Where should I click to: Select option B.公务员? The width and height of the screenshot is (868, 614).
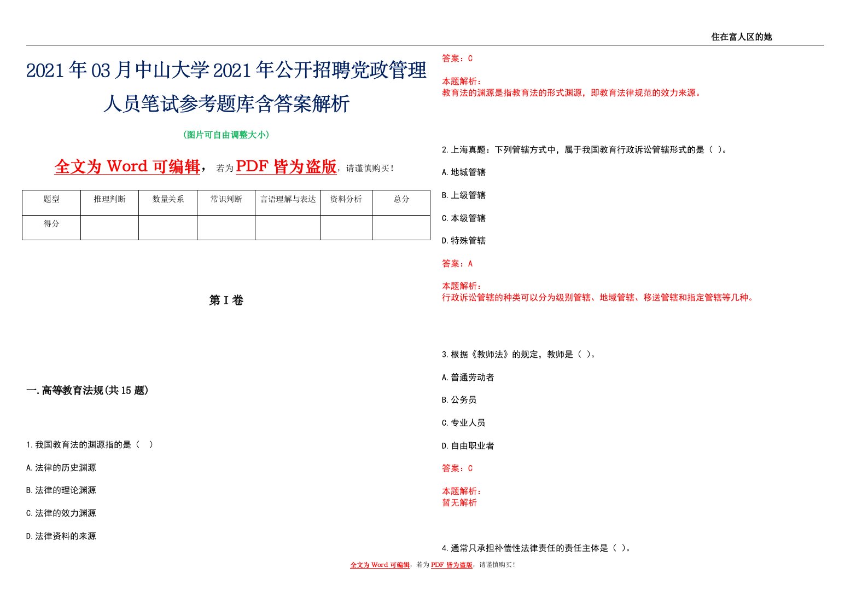point(459,400)
